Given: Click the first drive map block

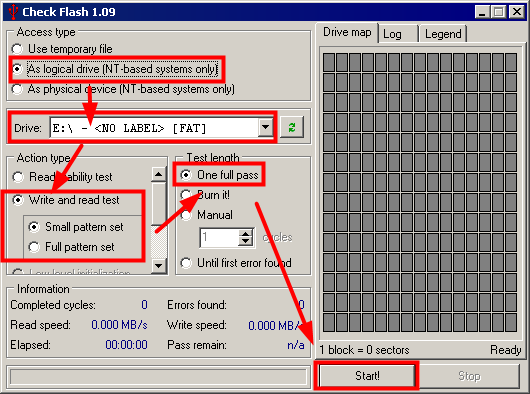Looking at the screenshot, I should click(x=329, y=63).
